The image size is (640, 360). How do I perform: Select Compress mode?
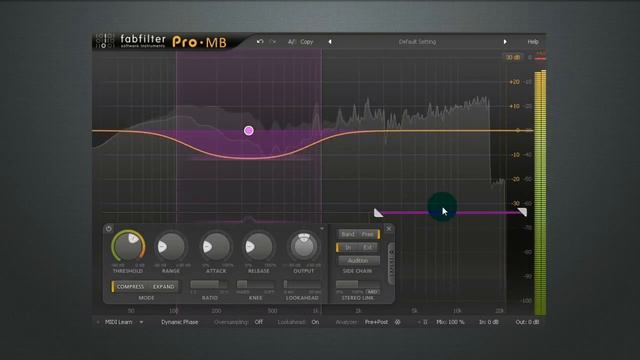click(130, 287)
